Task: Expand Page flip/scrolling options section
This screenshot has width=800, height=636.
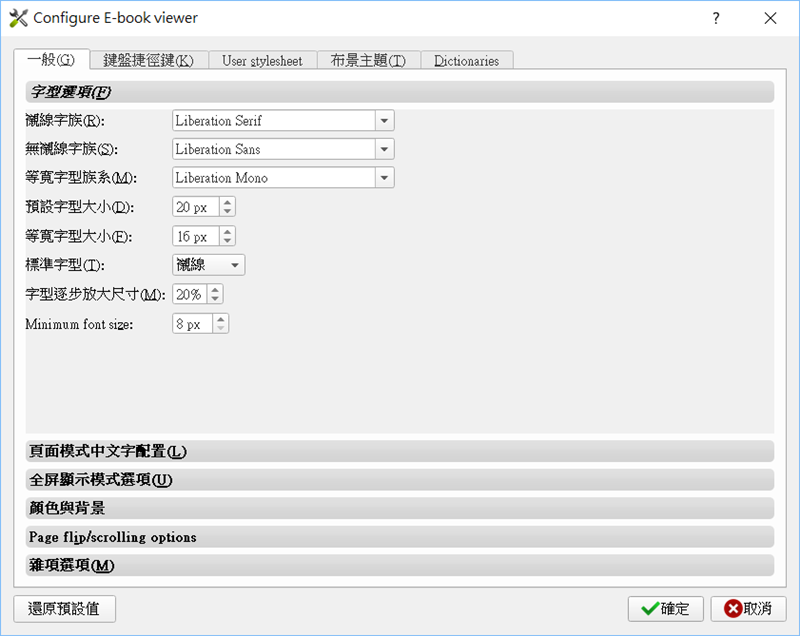Action: pyautogui.click(x=399, y=537)
